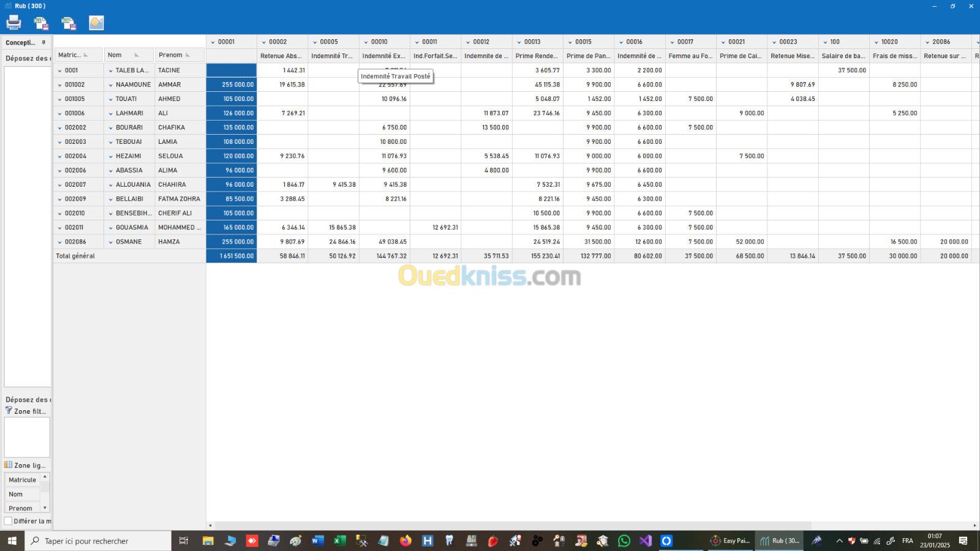980x551 pixels.
Task: Click the Matricule field header button
Action: point(78,55)
